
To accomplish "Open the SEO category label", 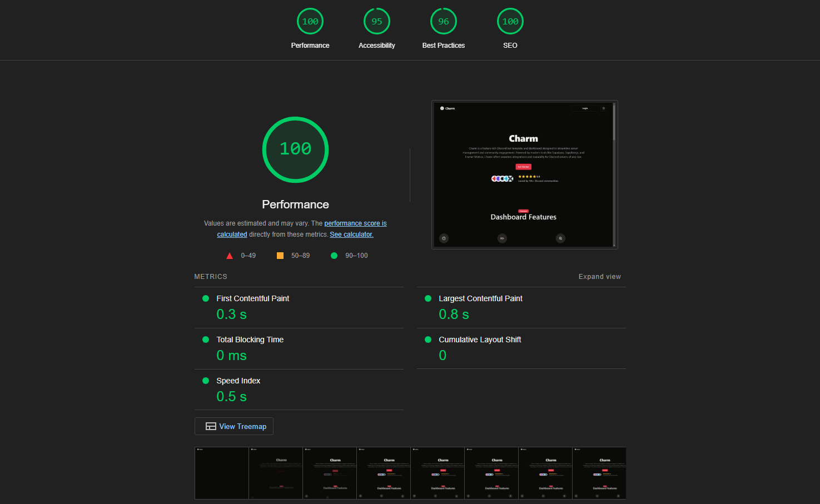I will [x=510, y=46].
